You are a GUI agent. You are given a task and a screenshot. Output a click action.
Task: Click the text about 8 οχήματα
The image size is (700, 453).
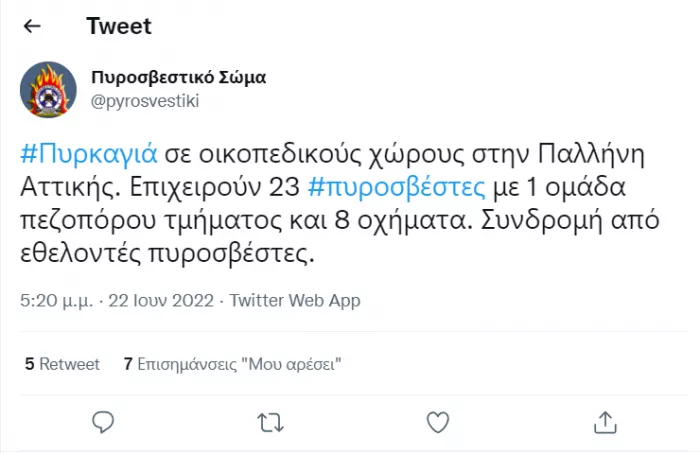click(x=403, y=220)
